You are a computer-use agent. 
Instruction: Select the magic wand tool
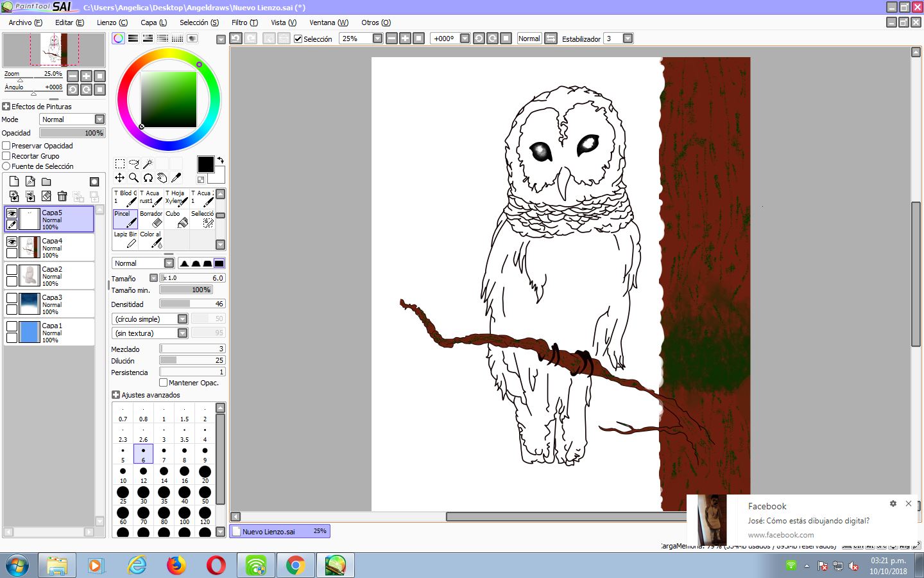pos(148,164)
